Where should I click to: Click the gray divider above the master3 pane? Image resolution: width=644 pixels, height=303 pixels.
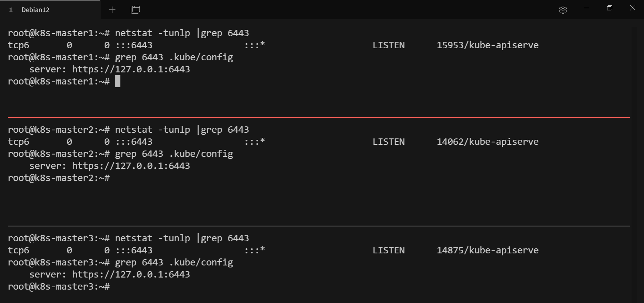319,226
